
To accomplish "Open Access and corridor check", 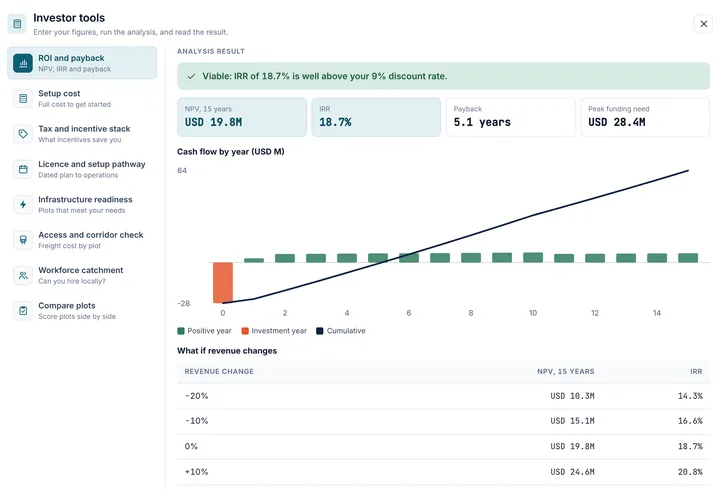I will tap(82, 240).
